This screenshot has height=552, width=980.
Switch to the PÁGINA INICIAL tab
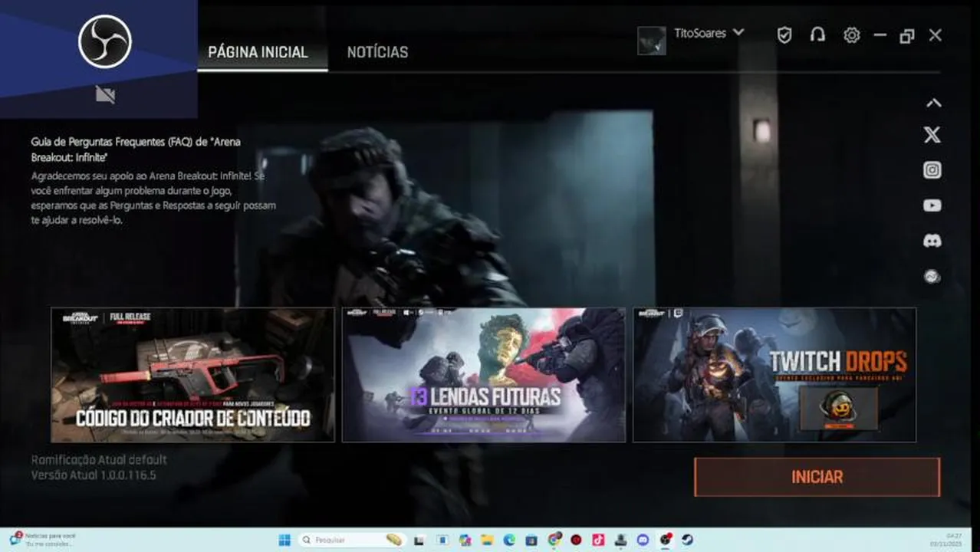point(258,52)
